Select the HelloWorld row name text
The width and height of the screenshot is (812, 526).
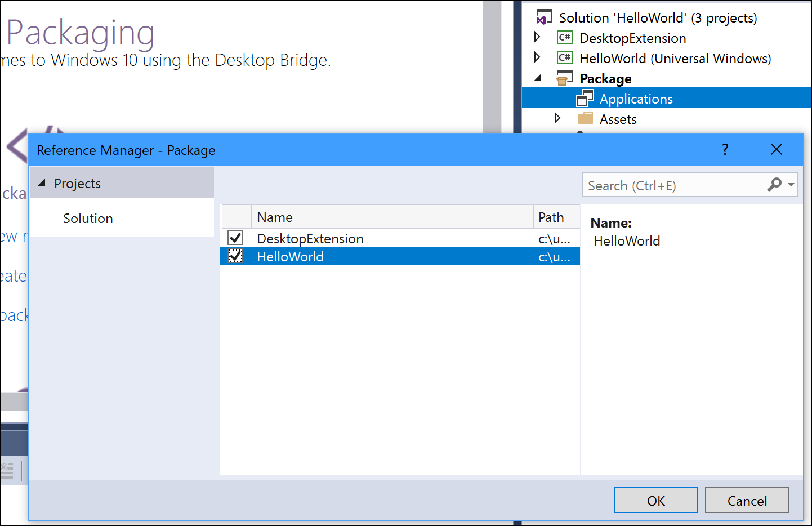[x=290, y=257]
